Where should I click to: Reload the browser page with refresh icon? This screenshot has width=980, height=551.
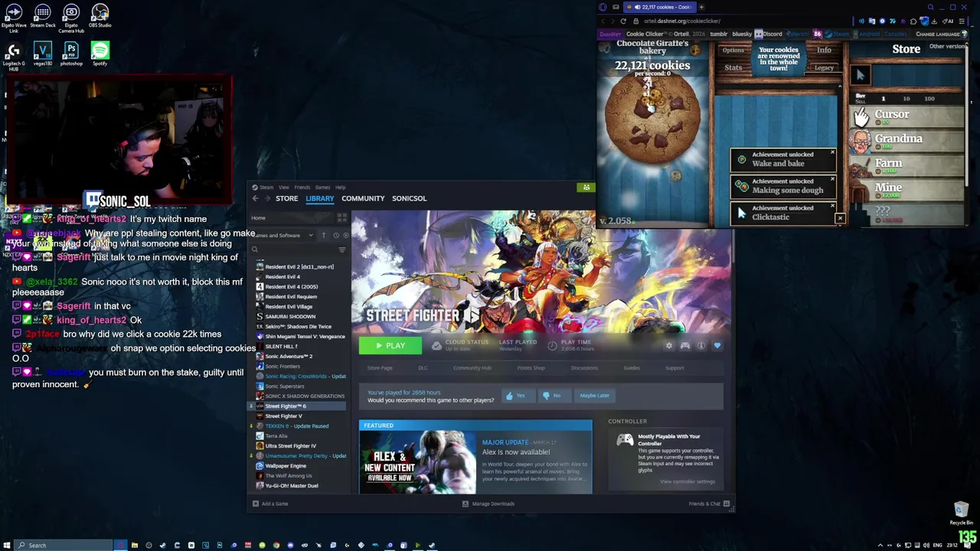(x=623, y=21)
